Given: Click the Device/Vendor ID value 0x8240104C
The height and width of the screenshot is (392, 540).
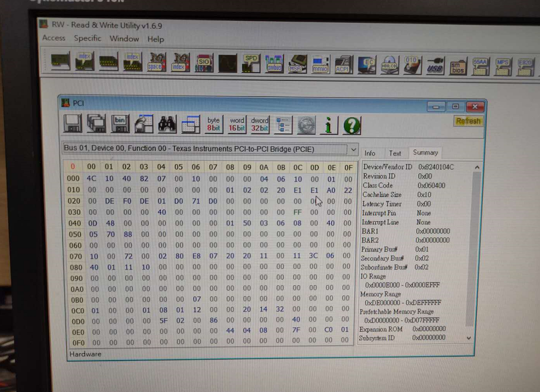Looking at the screenshot, I should (x=436, y=167).
